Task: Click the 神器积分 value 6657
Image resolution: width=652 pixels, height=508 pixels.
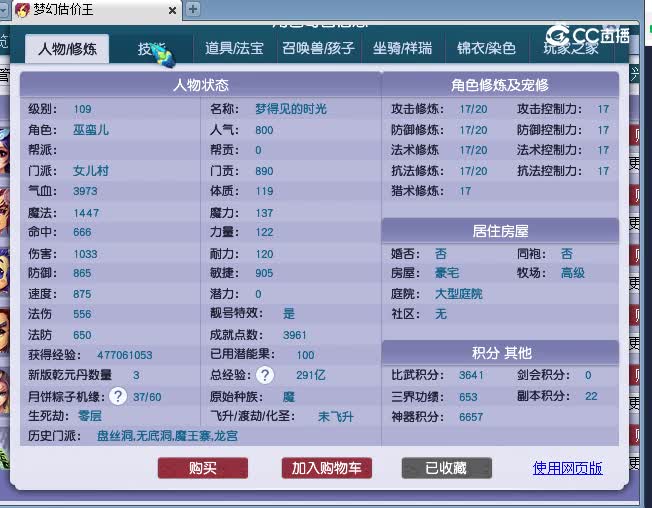Action: [471, 417]
